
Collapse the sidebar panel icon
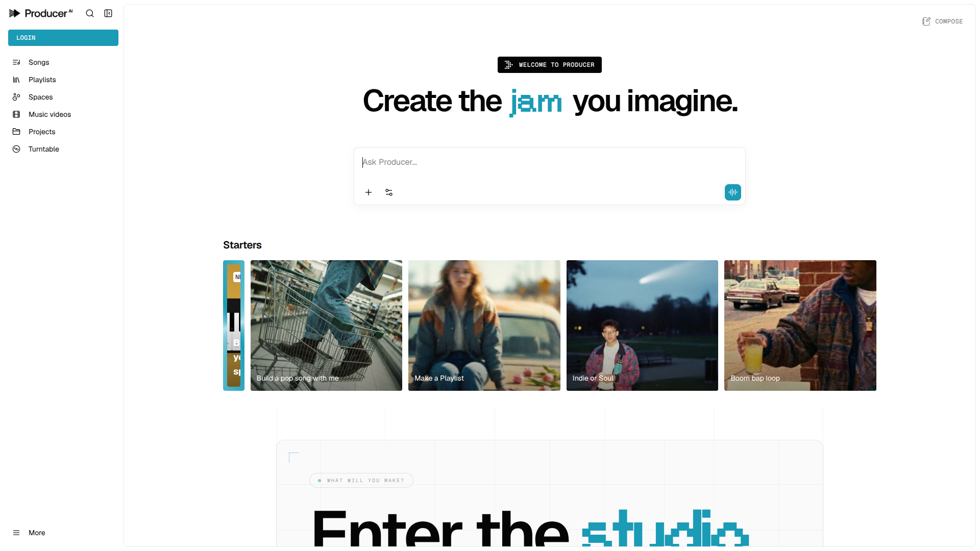(x=108, y=13)
